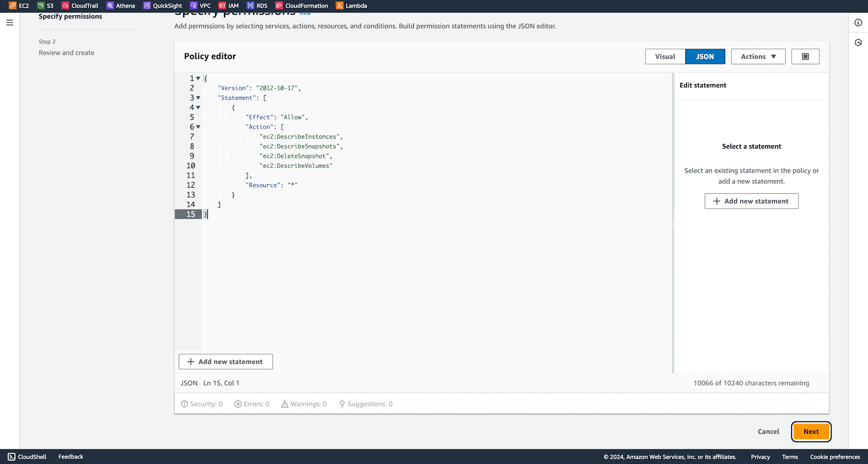Screen dimensions: 868x464
Task: Open the Terms link
Action: (x=790, y=457)
